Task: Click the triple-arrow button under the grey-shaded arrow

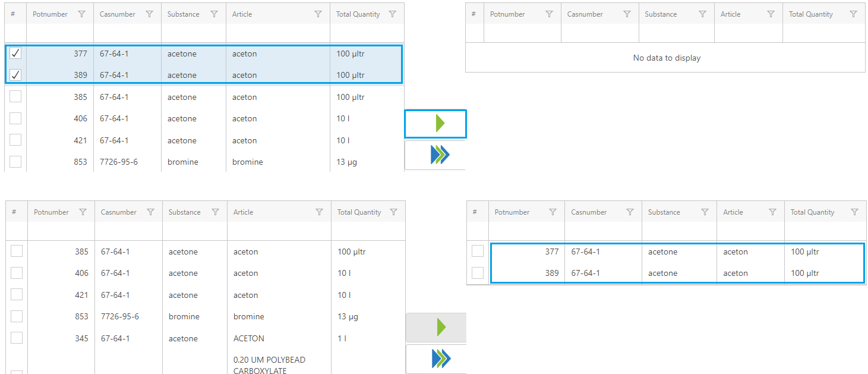Action: (x=440, y=359)
